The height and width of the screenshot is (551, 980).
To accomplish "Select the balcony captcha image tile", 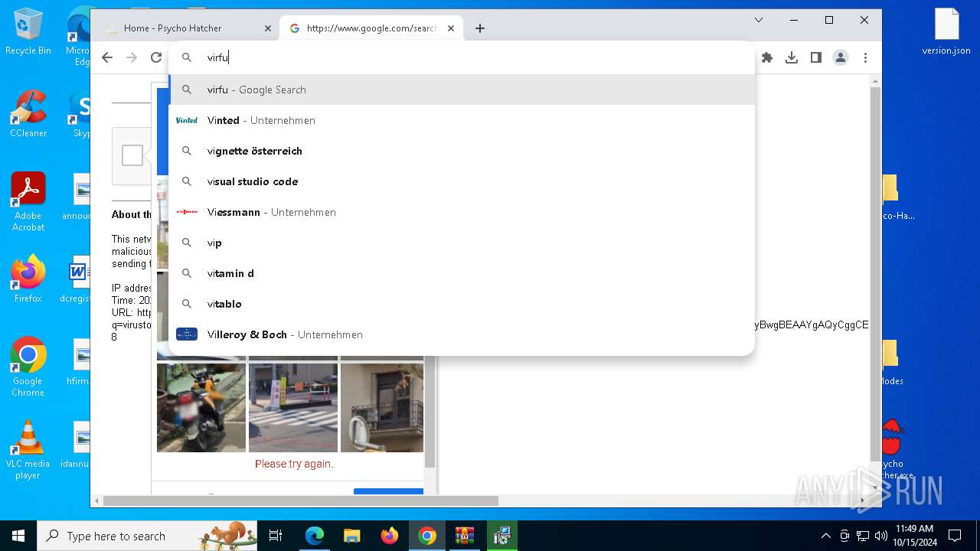I will tap(382, 408).
